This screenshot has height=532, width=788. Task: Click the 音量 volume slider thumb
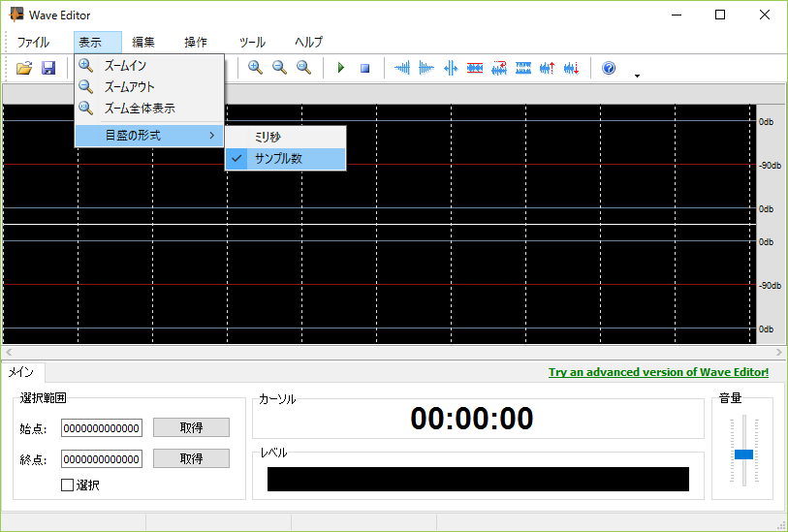(x=743, y=454)
